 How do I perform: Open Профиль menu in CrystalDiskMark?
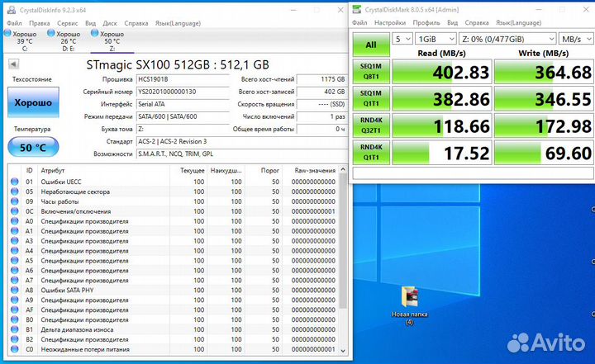(426, 23)
